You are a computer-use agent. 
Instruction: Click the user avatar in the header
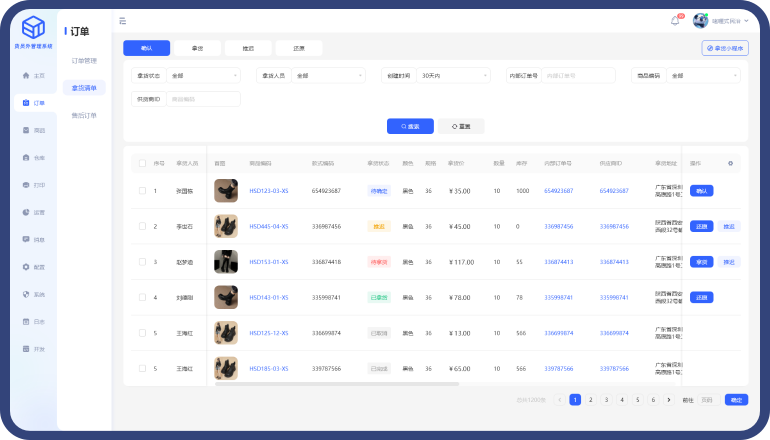click(x=701, y=20)
